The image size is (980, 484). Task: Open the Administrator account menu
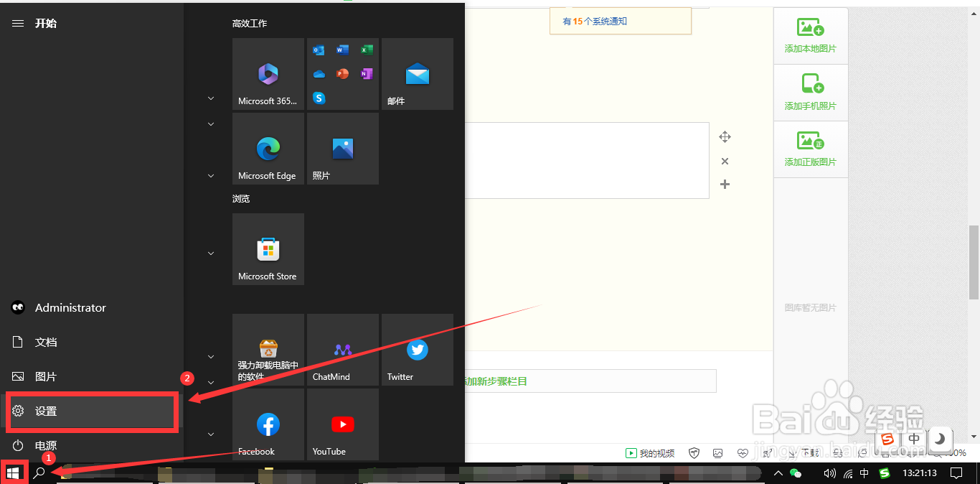tap(92, 307)
